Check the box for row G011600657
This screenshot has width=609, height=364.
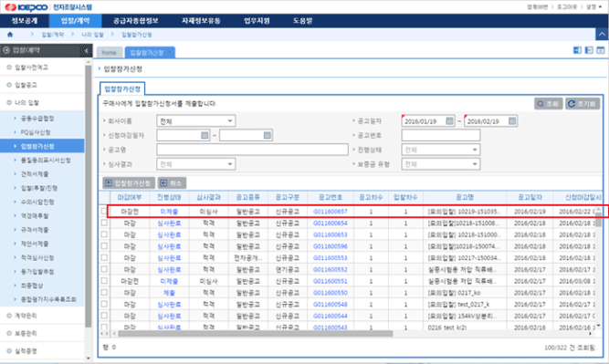[x=104, y=211]
